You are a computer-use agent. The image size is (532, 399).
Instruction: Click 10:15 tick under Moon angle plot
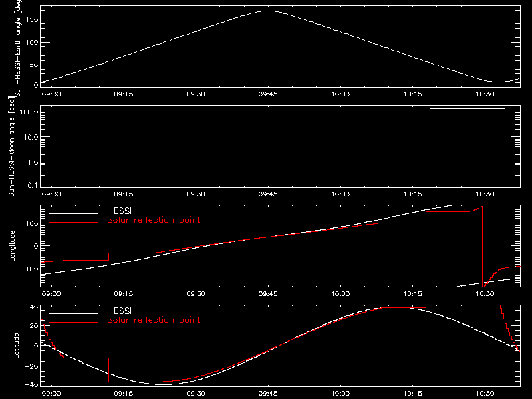tap(412, 194)
